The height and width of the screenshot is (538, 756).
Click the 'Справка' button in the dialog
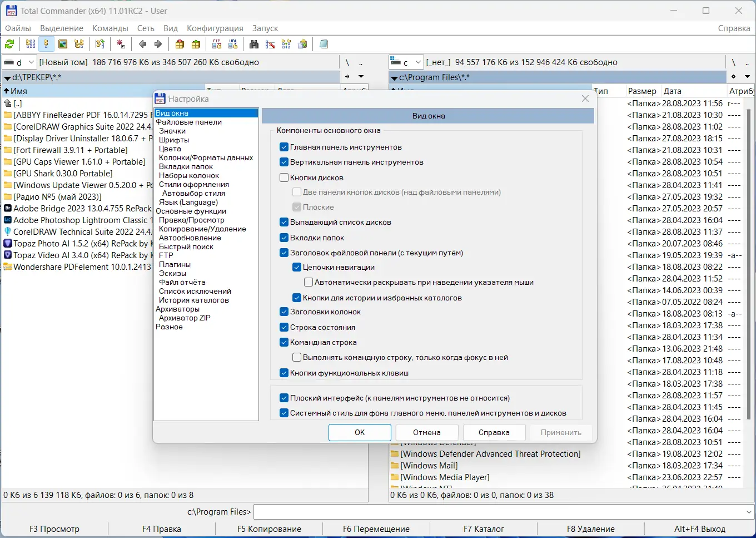(x=494, y=432)
